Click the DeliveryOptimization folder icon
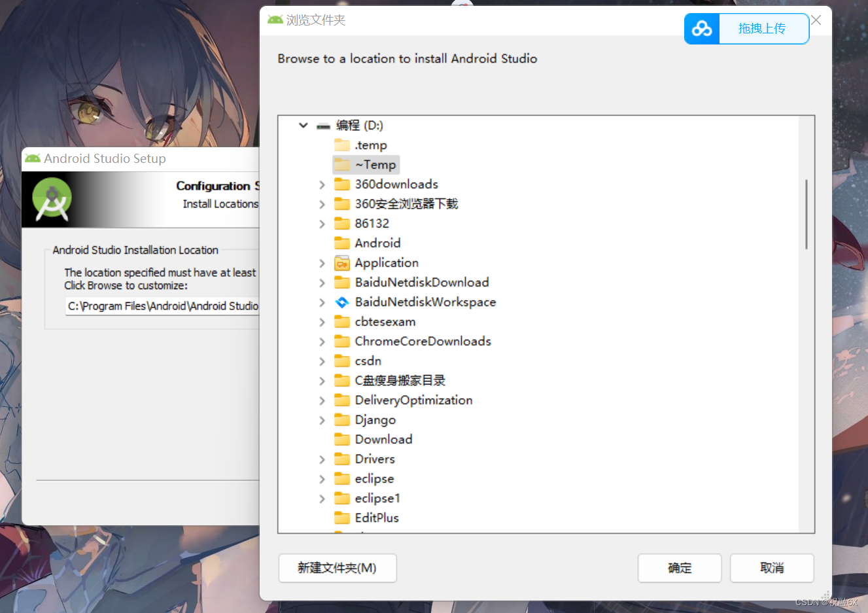The height and width of the screenshot is (613, 868). pos(342,400)
